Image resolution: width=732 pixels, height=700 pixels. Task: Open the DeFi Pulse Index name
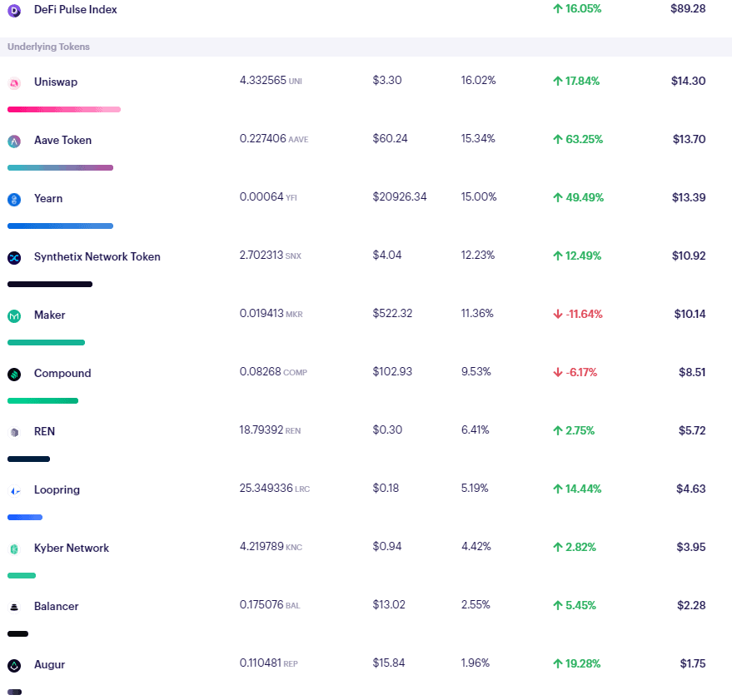[x=76, y=9]
